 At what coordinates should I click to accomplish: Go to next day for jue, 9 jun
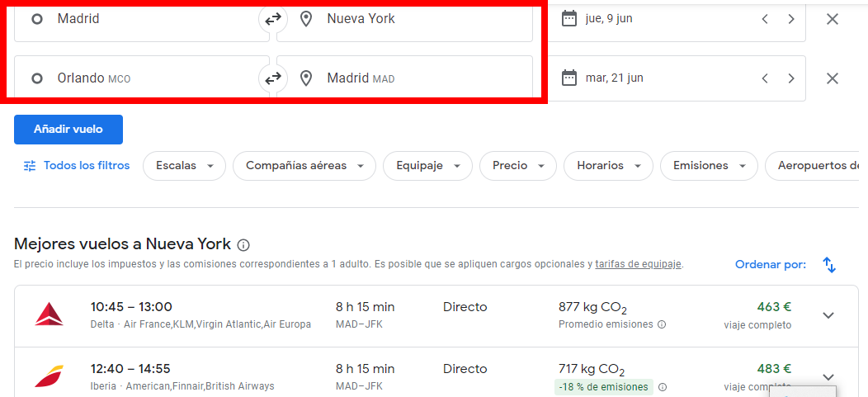791,19
